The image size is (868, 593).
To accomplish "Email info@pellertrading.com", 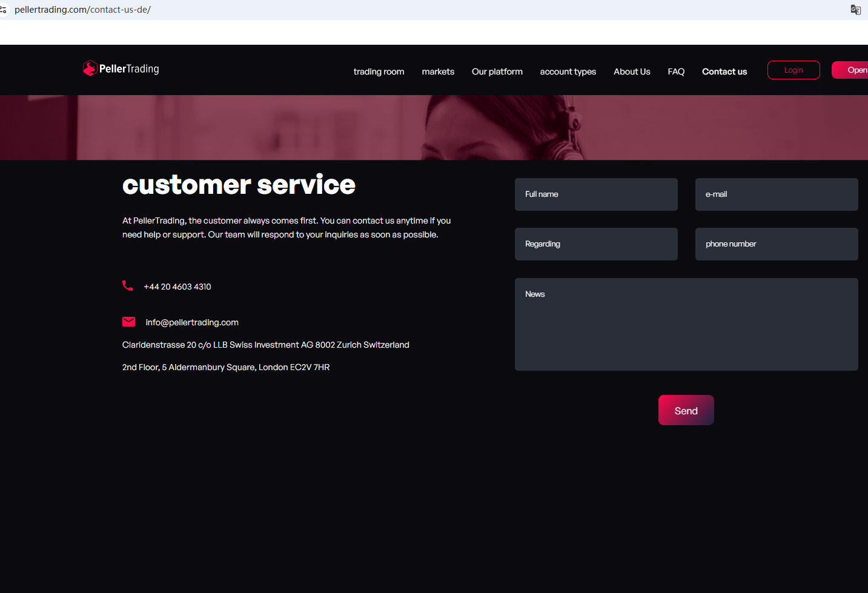I will (x=192, y=322).
